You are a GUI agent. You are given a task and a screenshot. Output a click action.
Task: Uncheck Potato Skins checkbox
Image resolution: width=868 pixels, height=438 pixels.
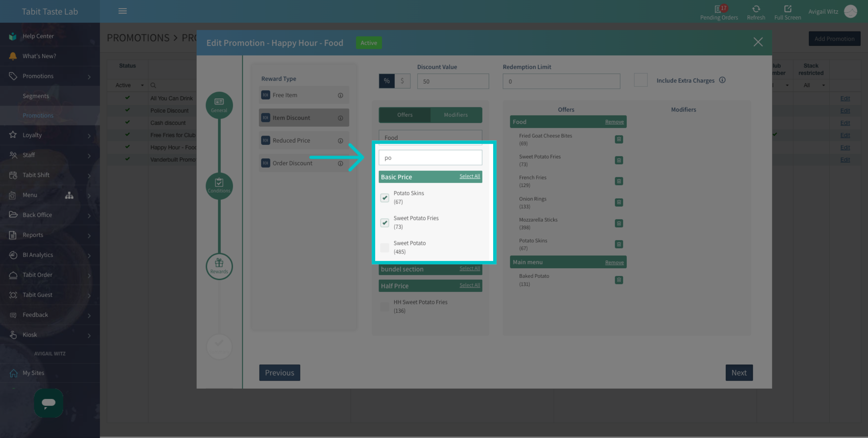(384, 198)
